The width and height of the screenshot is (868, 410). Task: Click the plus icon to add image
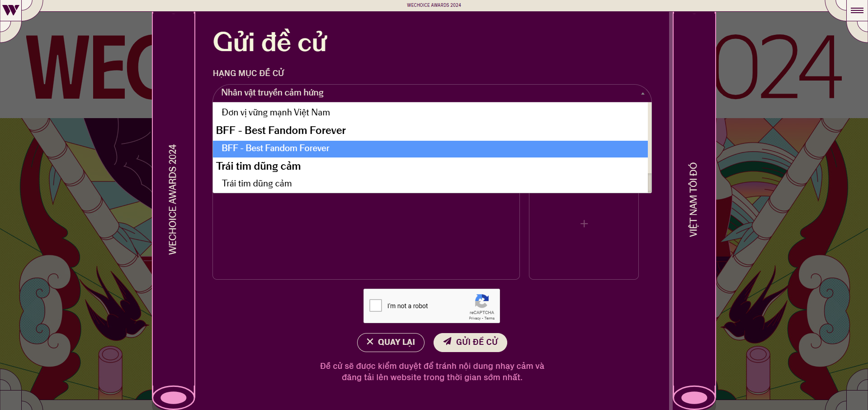tap(584, 224)
